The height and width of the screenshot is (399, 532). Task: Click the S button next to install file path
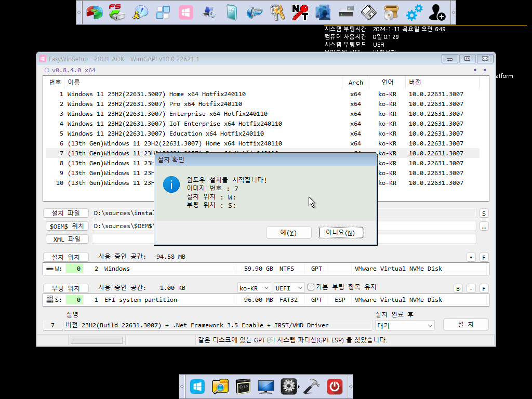(484, 214)
